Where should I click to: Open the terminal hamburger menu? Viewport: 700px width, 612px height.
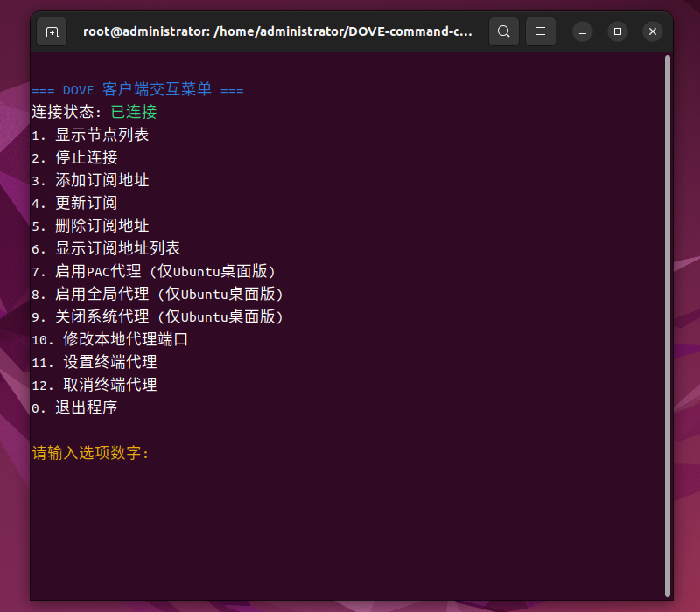[541, 31]
